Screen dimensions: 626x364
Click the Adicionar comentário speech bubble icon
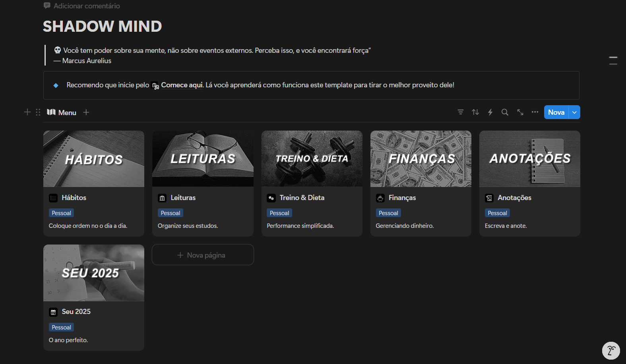point(47,6)
